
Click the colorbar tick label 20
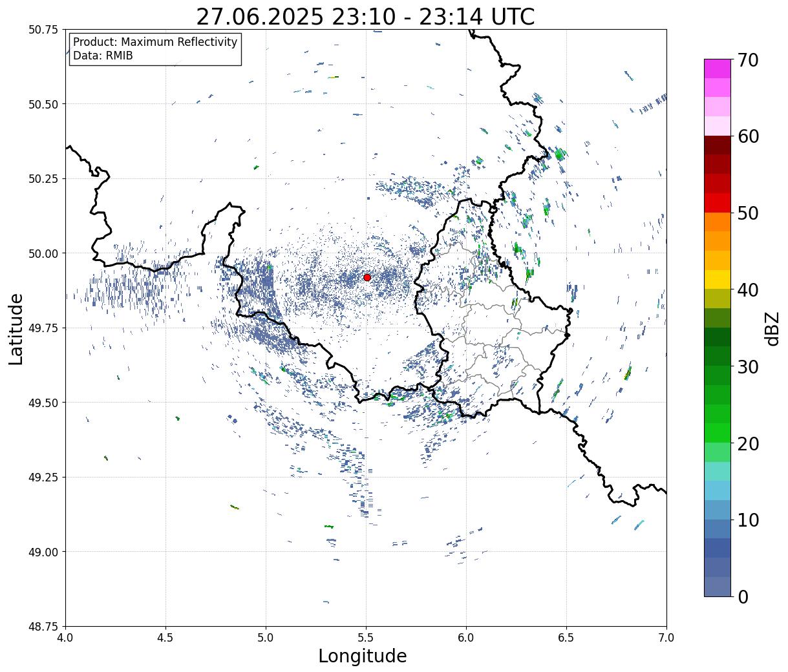(x=747, y=443)
